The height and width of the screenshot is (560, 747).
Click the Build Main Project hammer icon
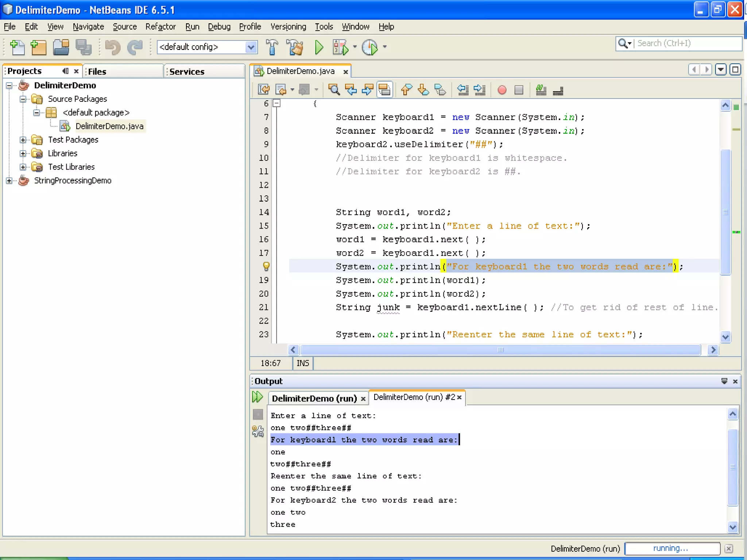click(272, 47)
